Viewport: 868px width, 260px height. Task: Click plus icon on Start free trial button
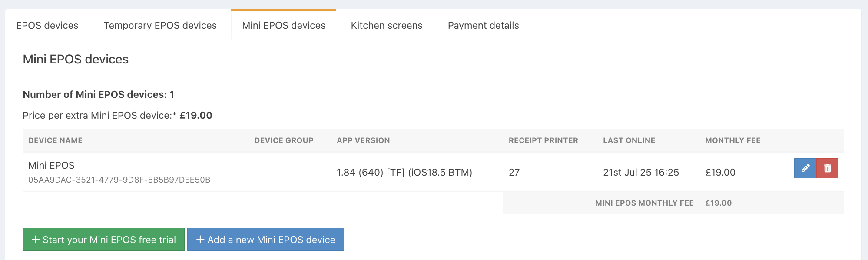click(36, 240)
